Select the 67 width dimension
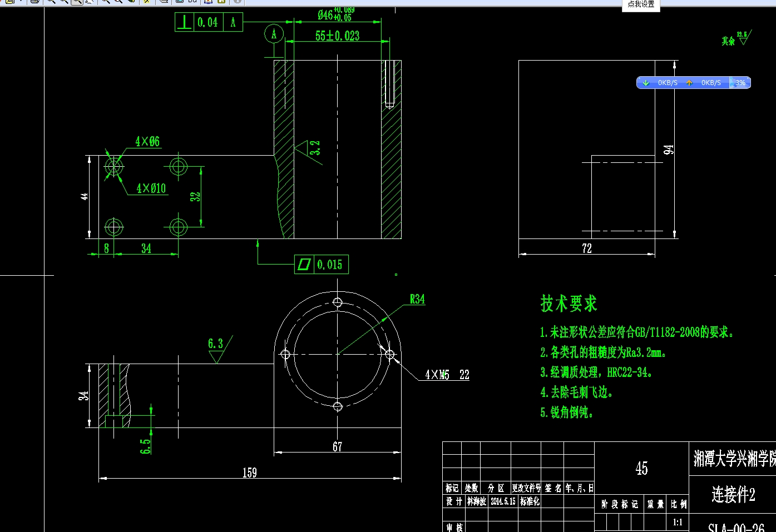The height and width of the screenshot is (532, 776). click(338, 446)
